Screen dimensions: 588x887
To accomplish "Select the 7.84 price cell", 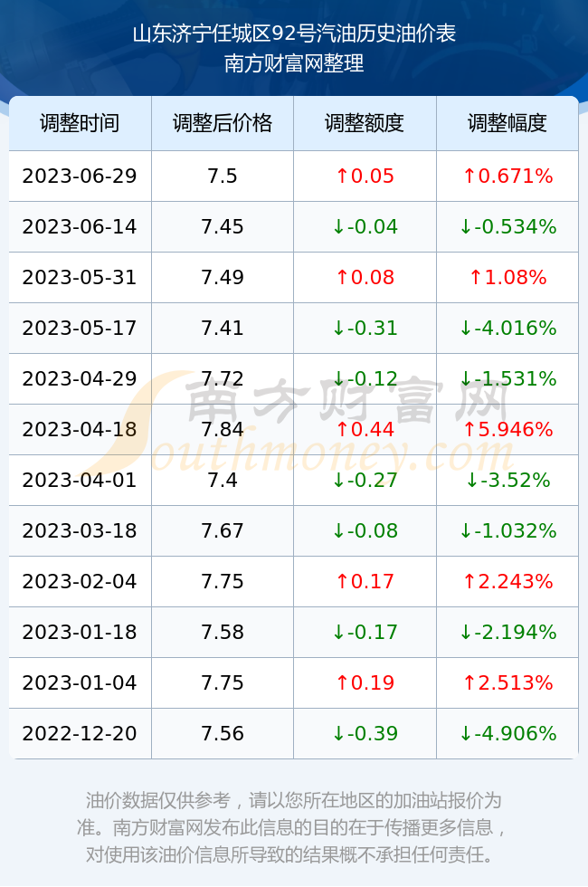I will [223, 429].
